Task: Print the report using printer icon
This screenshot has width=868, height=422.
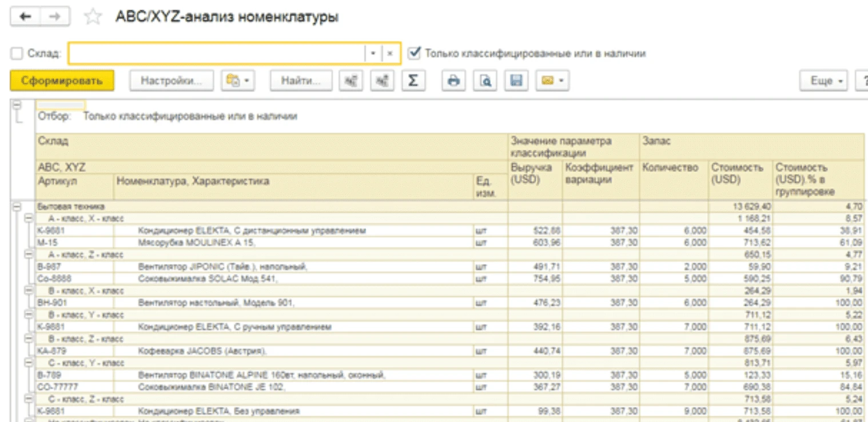Action: [x=454, y=81]
